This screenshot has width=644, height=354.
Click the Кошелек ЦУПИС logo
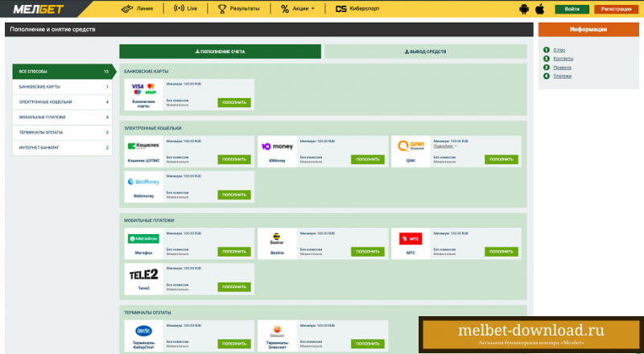(143, 146)
